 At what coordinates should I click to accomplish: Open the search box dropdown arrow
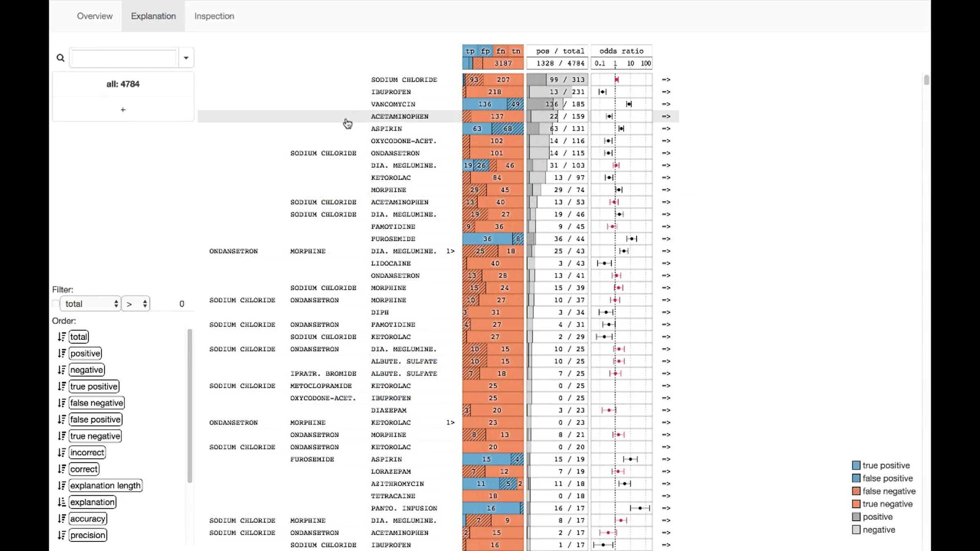coord(186,58)
